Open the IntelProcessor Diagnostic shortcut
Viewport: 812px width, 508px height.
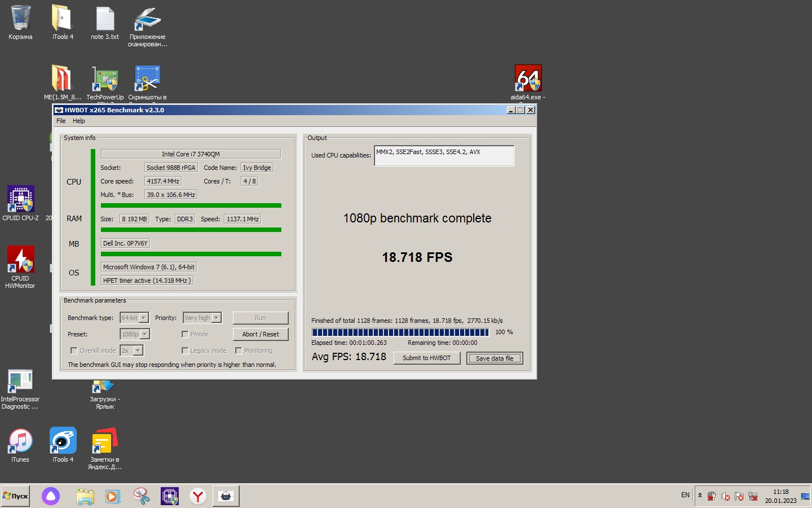[x=20, y=388]
